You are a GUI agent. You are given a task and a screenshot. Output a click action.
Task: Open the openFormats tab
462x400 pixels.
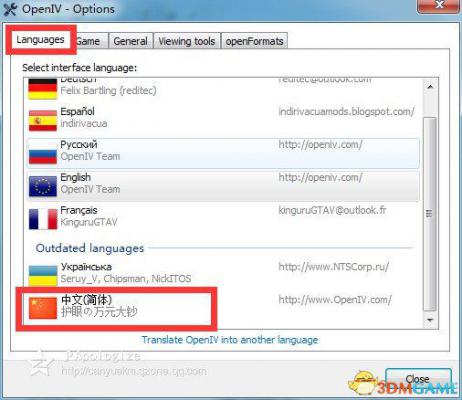click(x=254, y=41)
